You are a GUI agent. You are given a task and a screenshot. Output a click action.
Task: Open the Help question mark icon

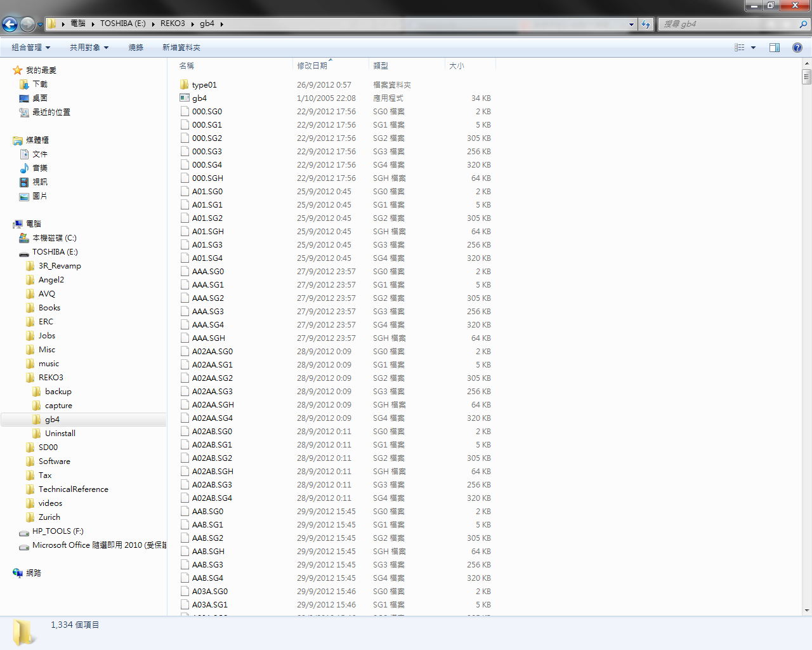[797, 48]
